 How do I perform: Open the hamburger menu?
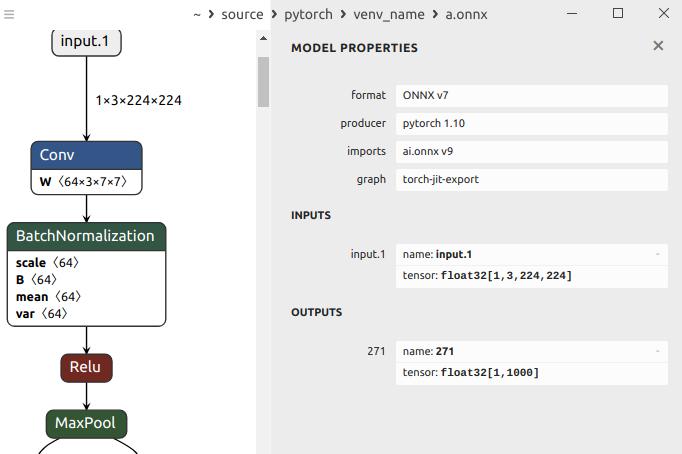click(x=9, y=14)
